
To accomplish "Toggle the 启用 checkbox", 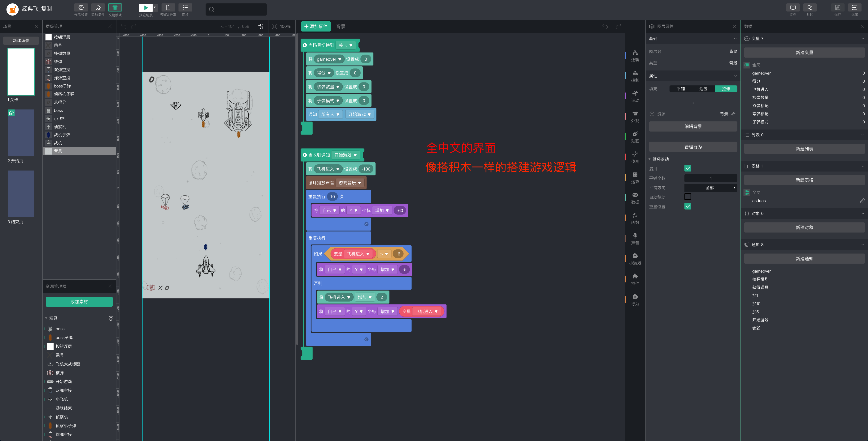I will point(688,168).
